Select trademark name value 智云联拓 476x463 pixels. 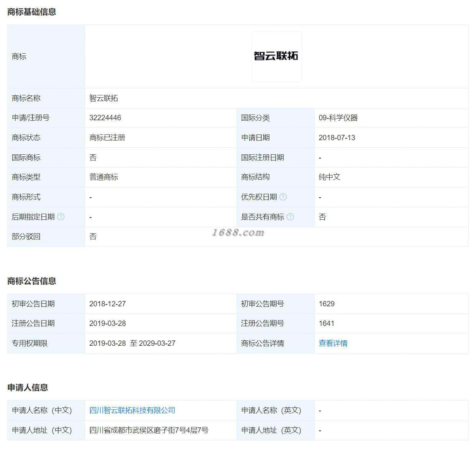[104, 98]
